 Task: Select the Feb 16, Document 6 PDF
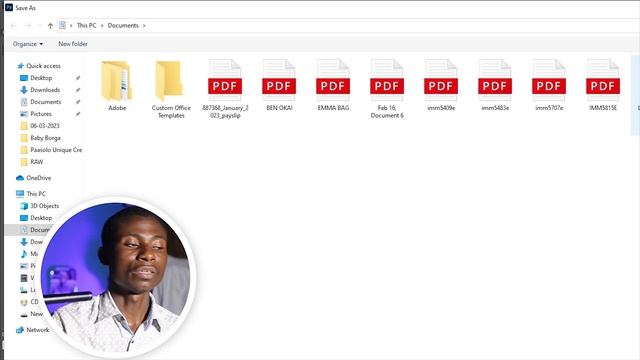tap(387, 89)
